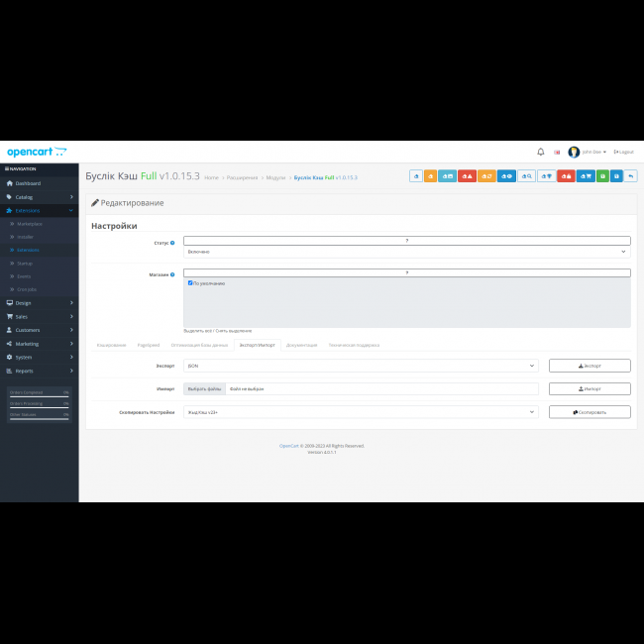Screen dimensions: 644x644
Task: Open the Экспорт format dropdown showing JSON
Action: [361, 366]
